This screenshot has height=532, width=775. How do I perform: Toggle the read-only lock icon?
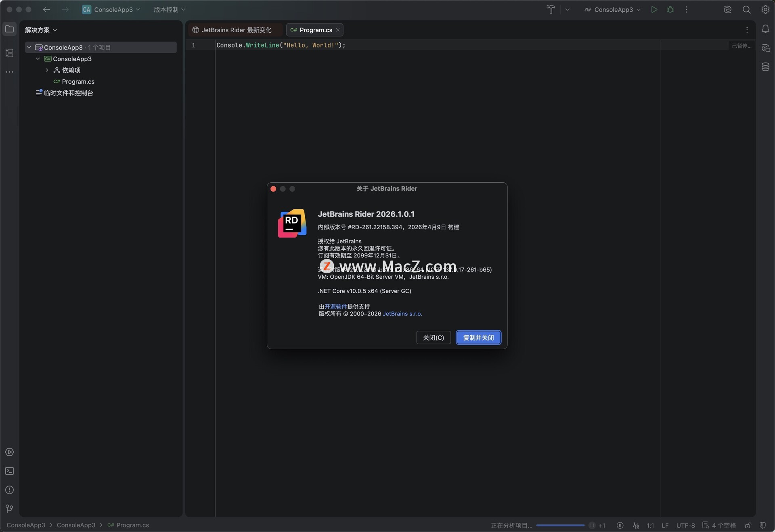(748, 525)
